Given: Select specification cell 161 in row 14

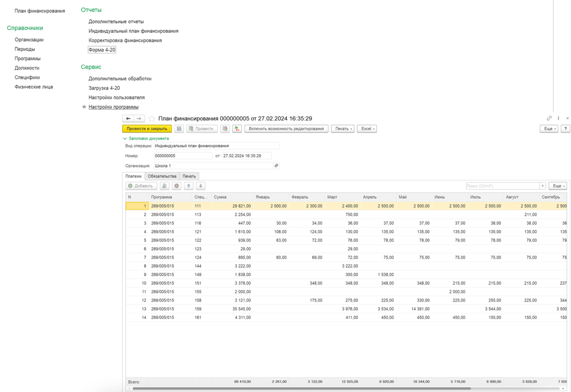Looking at the screenshot, I should coord(202,318).
